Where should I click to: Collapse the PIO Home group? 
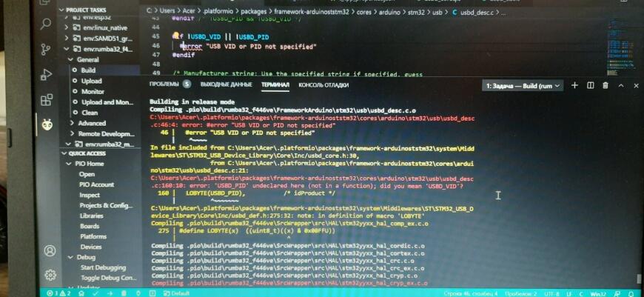click(69, 164)
